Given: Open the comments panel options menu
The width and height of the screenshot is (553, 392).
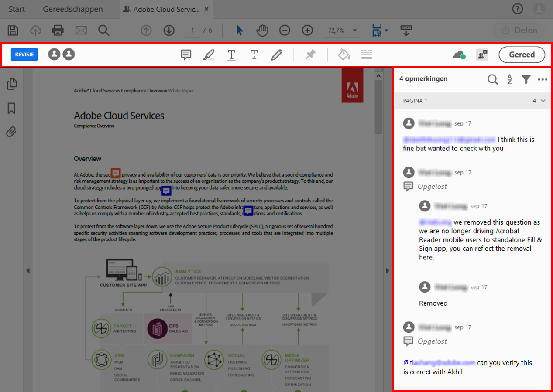Looking at the screenshot, I should tap(543, 80).
